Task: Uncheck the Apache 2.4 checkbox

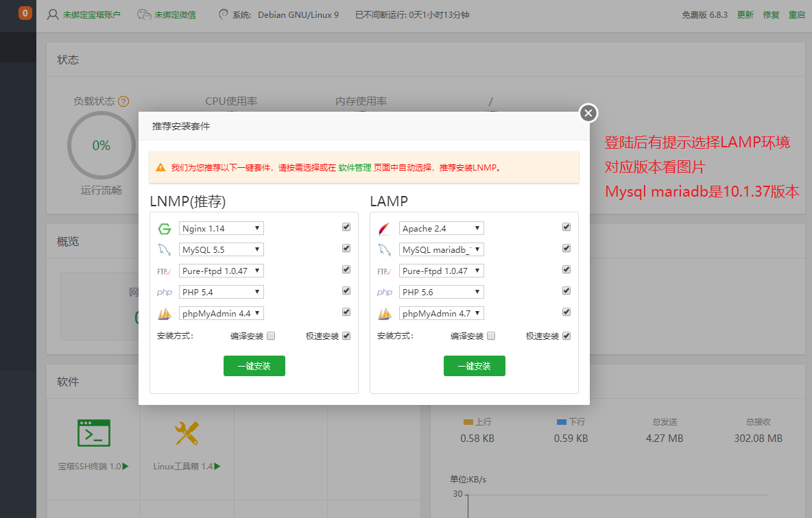Action: [x=566, y=227]
